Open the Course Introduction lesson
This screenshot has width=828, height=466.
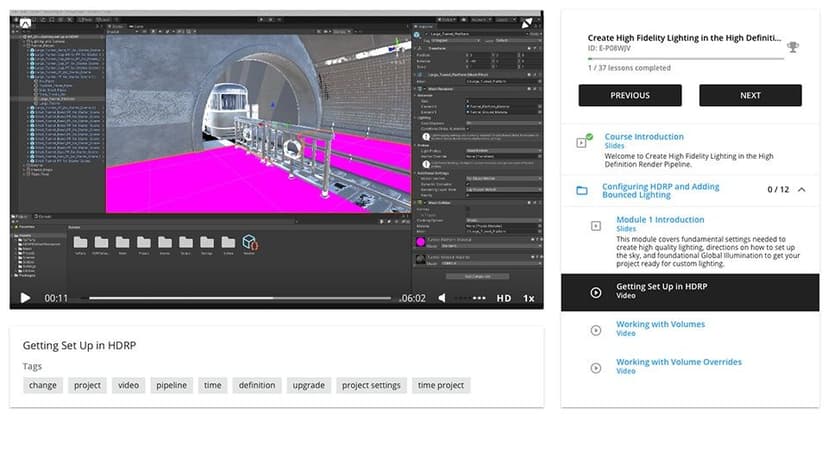(644, 136)
